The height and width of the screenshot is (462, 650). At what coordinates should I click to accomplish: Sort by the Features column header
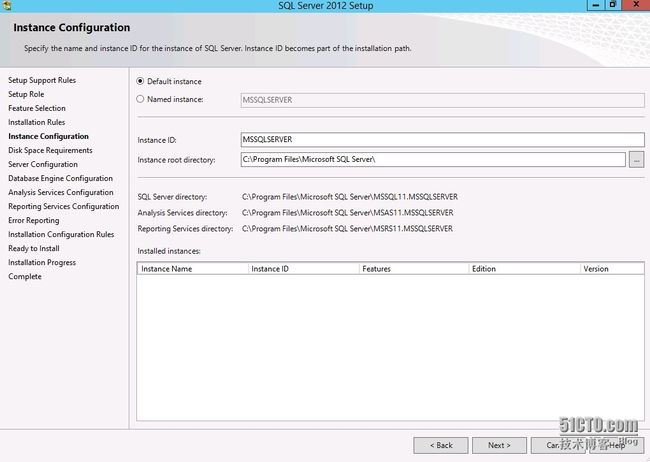414,269
